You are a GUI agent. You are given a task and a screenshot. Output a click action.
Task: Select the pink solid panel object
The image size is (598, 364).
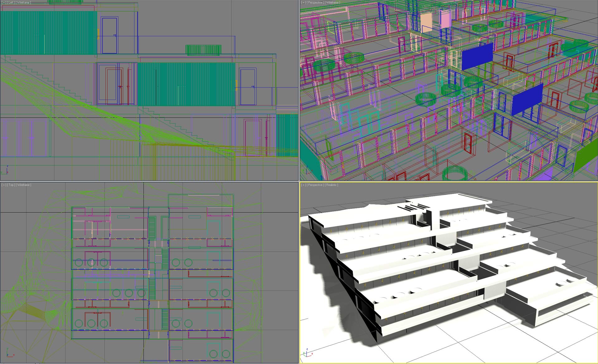(x=445, y=19)
